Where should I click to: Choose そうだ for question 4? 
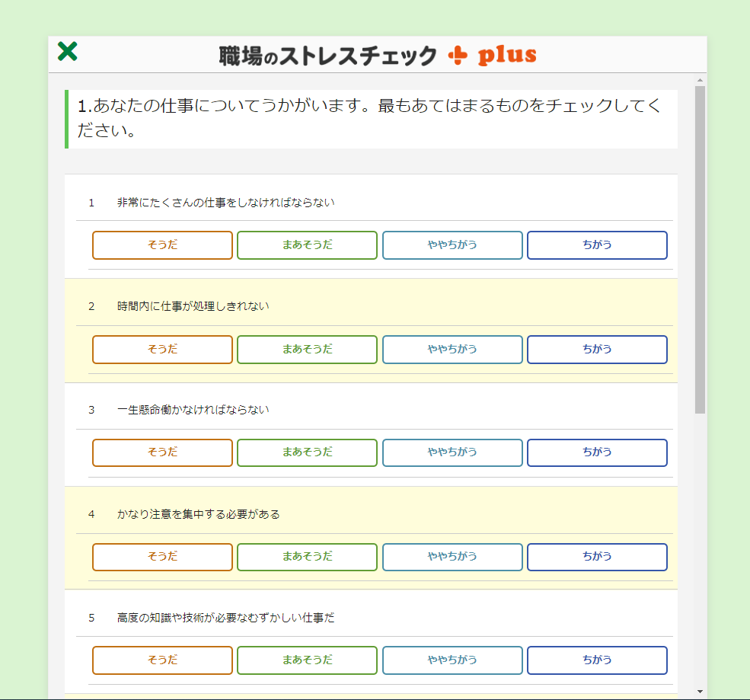coord(162,557)
